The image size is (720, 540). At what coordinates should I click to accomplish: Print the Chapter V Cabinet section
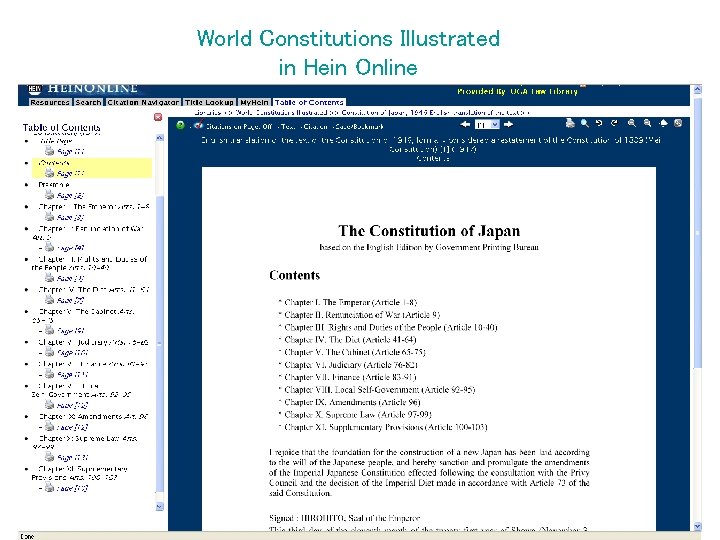coord(49,330)
